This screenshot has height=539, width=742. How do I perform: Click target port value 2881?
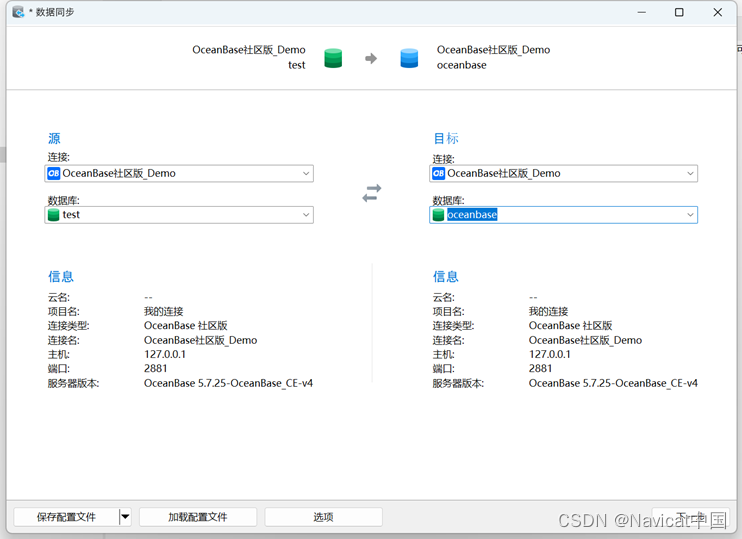pos(540,368)
